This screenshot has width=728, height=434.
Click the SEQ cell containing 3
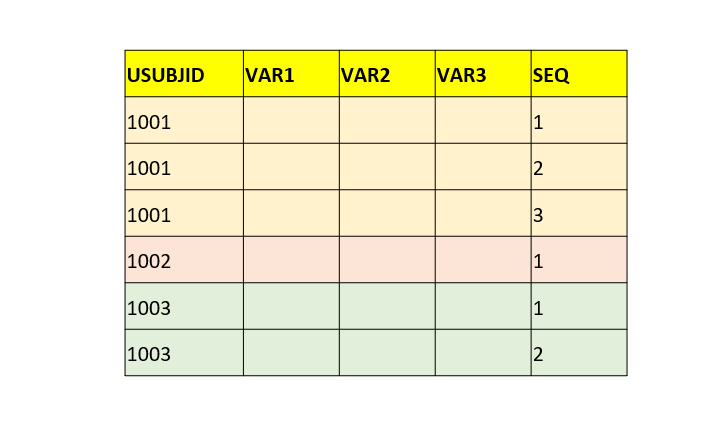pyautogui.click(x=579, y=214)
